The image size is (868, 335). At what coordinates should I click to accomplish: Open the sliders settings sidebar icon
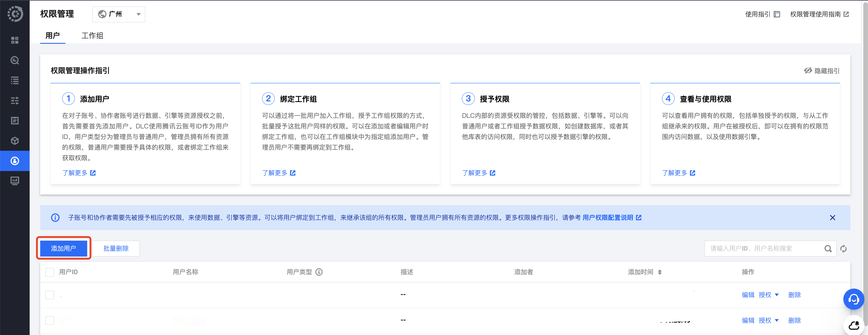pyautogui.click(x=14, y=101)
